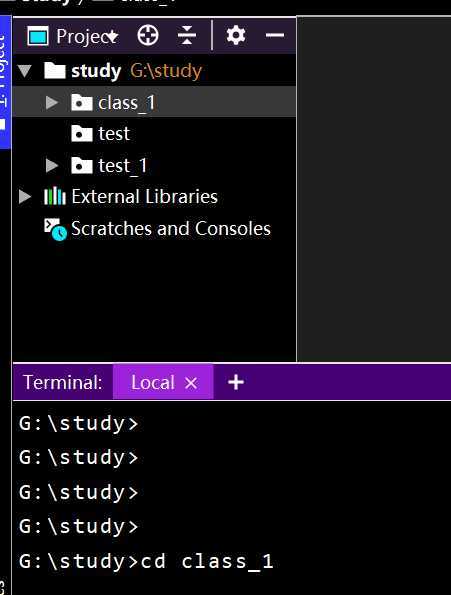This screenshot has width=451, height=595.
Task: Click the Locate/Select Opened File crosshair icon
Action: click(x=148, y=36)
